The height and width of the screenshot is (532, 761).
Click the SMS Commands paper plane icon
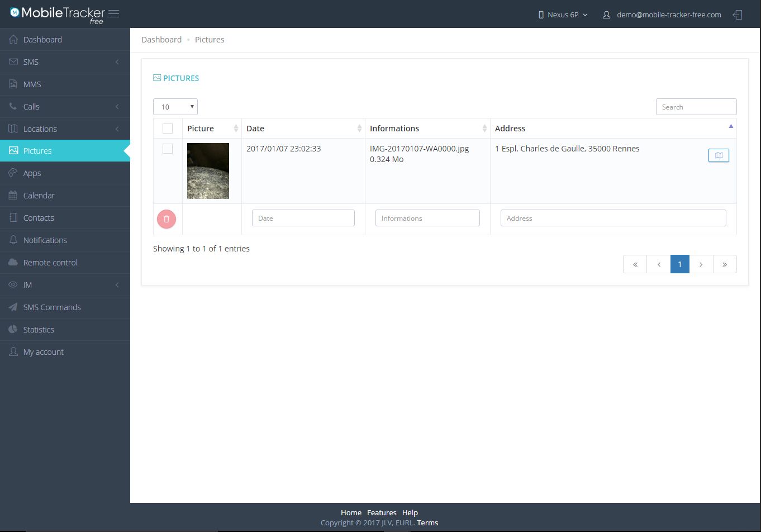[x=13, y=307]
